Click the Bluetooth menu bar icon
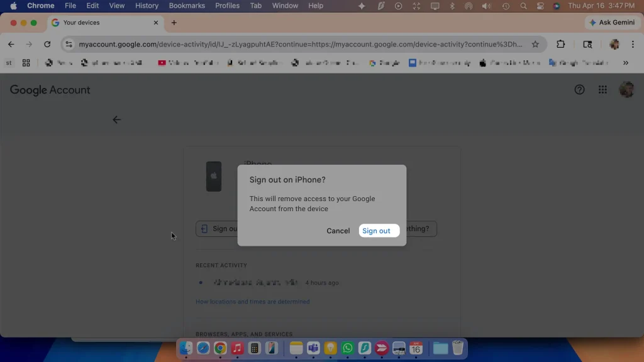Screen dimensions: 644x362 452,6
